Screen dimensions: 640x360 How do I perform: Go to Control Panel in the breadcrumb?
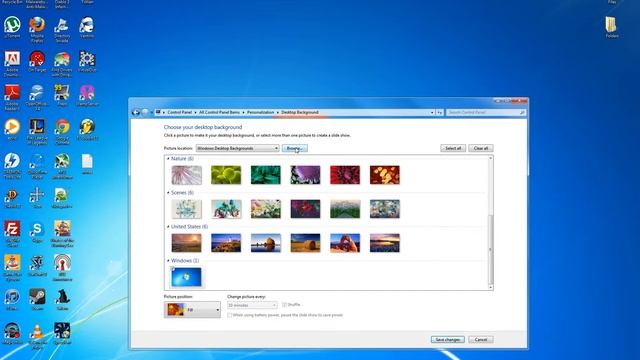[x=180, y=112]
